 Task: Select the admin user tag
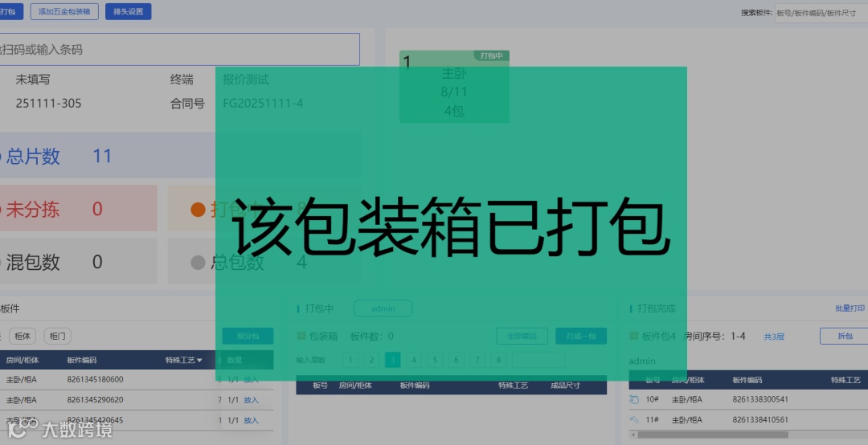tap(383, 308)
